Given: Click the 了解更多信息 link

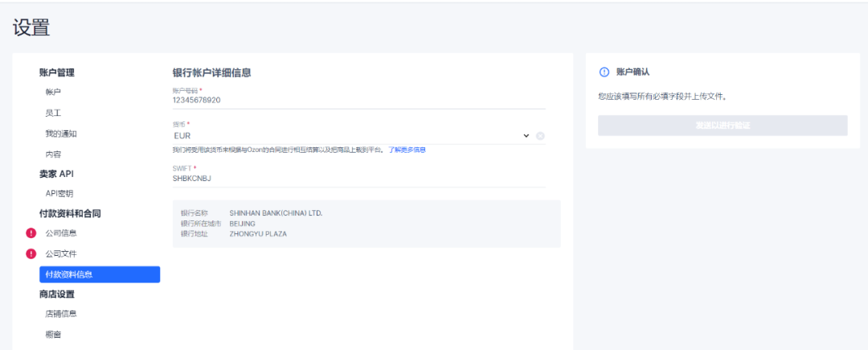Looking at the screenshot, I should click(x=407, y=150).
